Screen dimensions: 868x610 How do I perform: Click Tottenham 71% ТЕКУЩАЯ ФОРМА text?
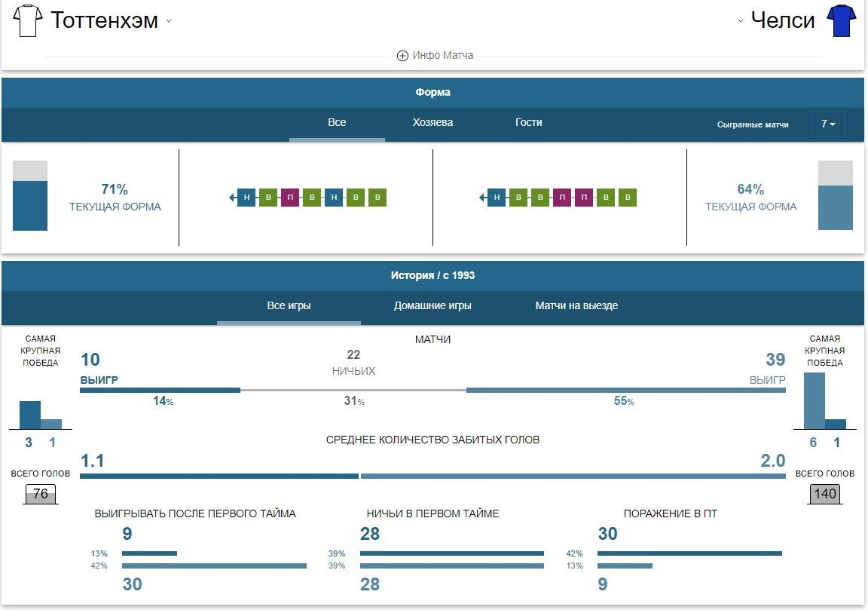coord(115,198)
